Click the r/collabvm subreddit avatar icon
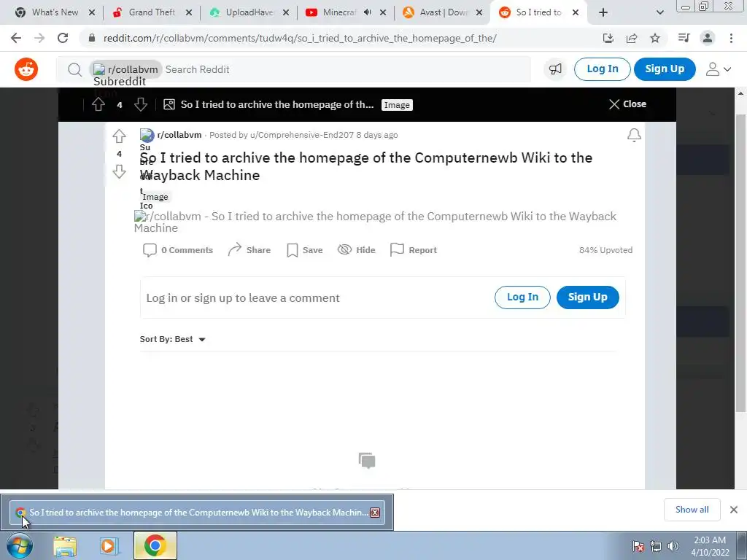Screen dimensions: 747x560 [147, 135]
